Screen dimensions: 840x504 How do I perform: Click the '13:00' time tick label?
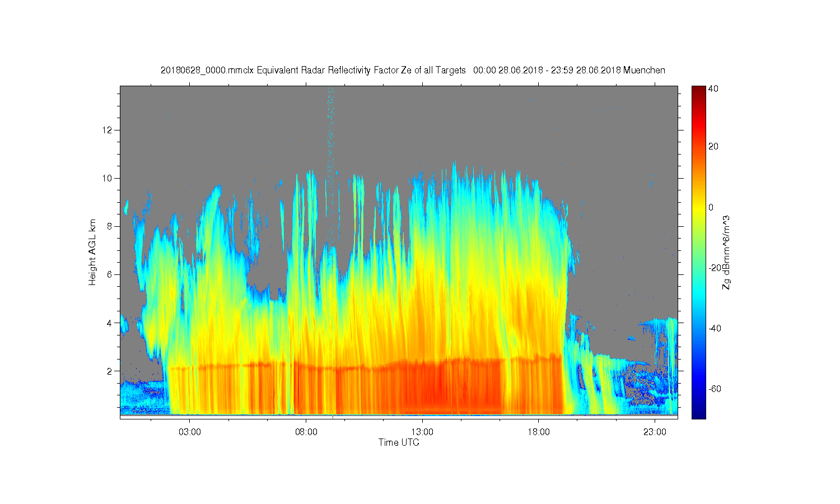point(422,432)
